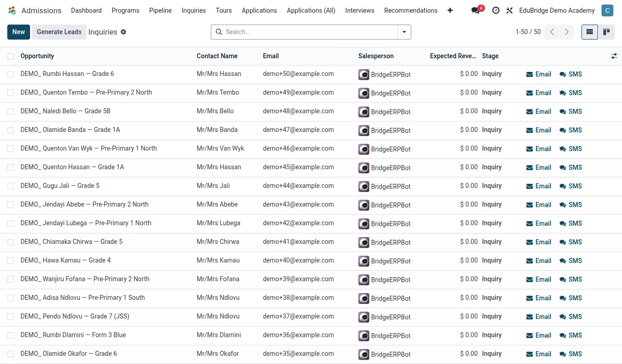Open the activities clock icon
The image size is (622, 364).
(x=496, y=10)
